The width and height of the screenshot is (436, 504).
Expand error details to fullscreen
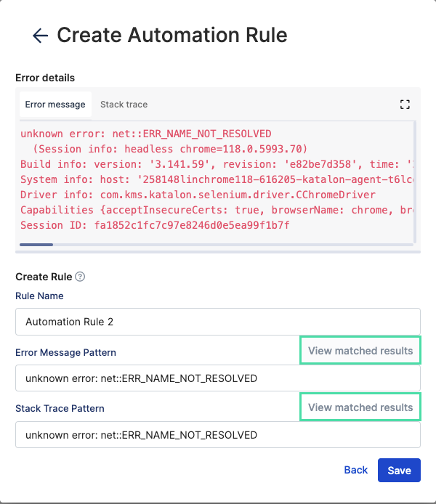point(405,105)
